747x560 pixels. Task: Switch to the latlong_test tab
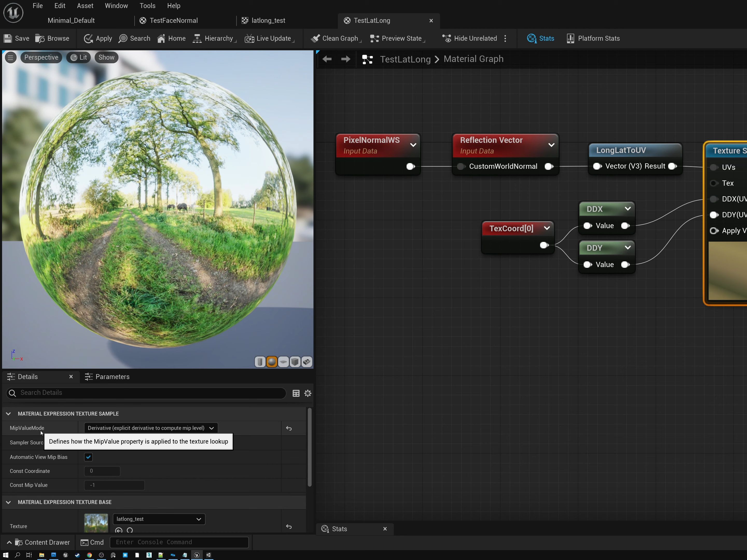(x=264, y=20)
